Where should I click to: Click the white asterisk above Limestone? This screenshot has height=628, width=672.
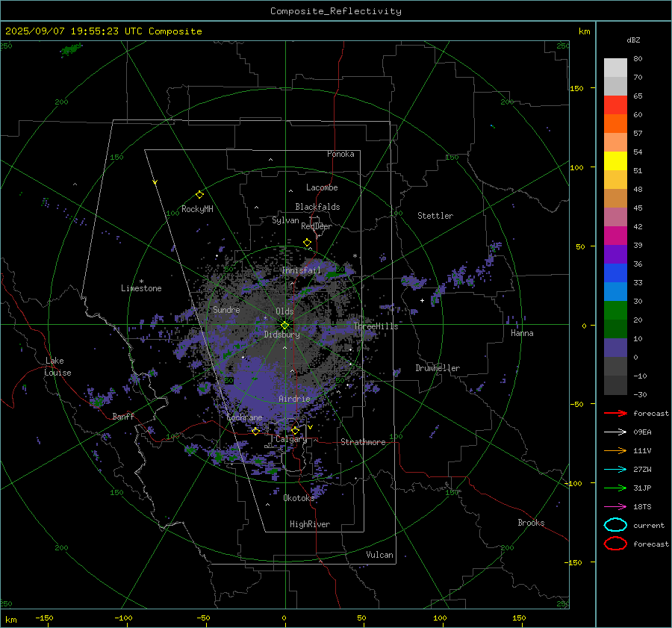[141, 282]
